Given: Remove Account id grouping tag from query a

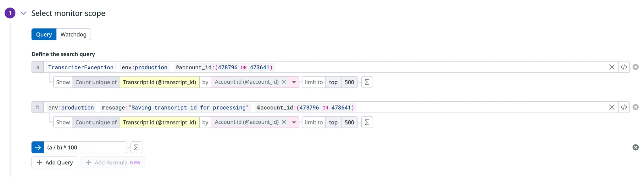Looking at the screenshot, I should coord(284,82).
